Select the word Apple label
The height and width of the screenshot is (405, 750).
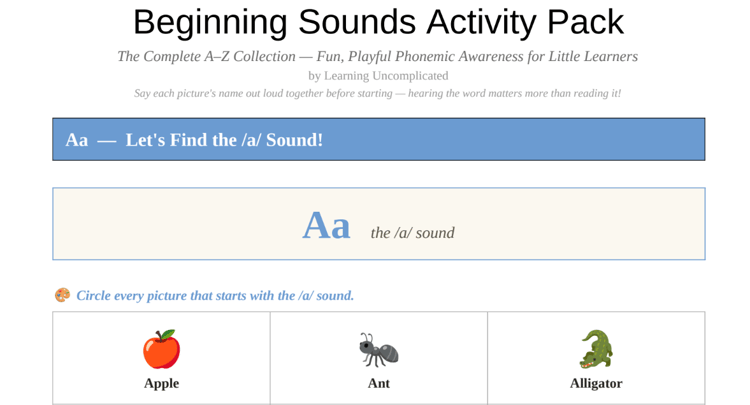click(162, 383)
